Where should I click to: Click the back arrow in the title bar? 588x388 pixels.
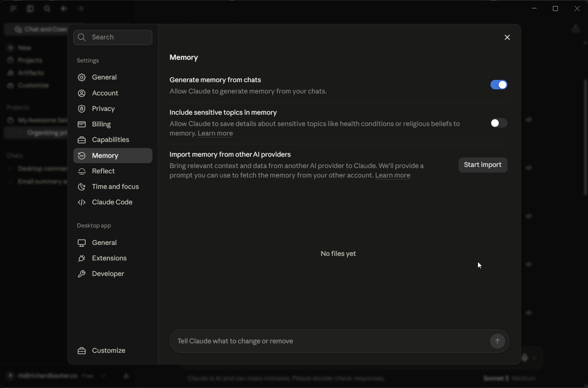(x=64, y=8)
